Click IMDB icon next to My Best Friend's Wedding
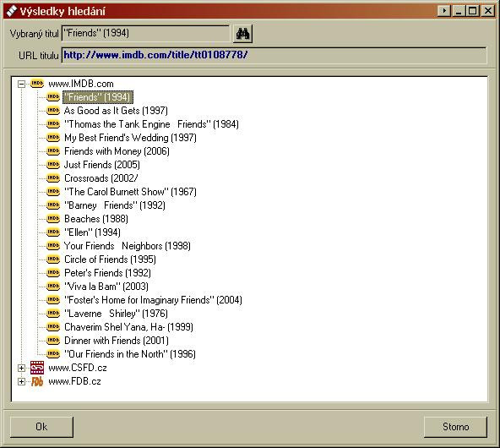This screenshot has width=500, height=448. [x=53, y=138]
